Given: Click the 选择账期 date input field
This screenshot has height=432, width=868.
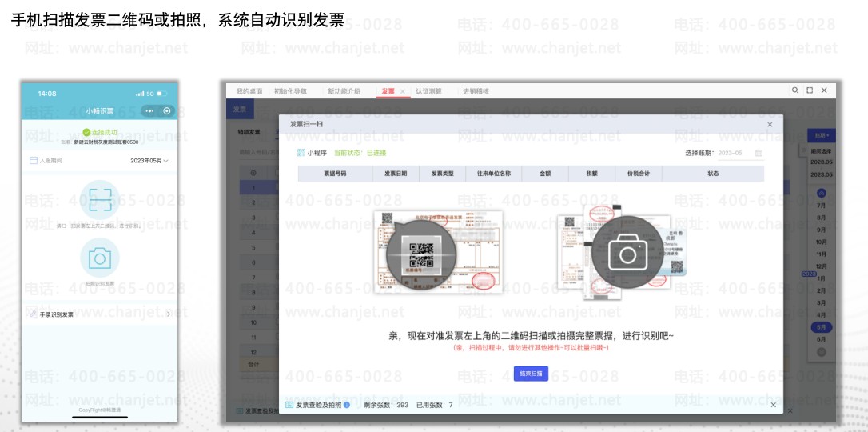Looking at the screenshot, I should (x=740, y=153).
